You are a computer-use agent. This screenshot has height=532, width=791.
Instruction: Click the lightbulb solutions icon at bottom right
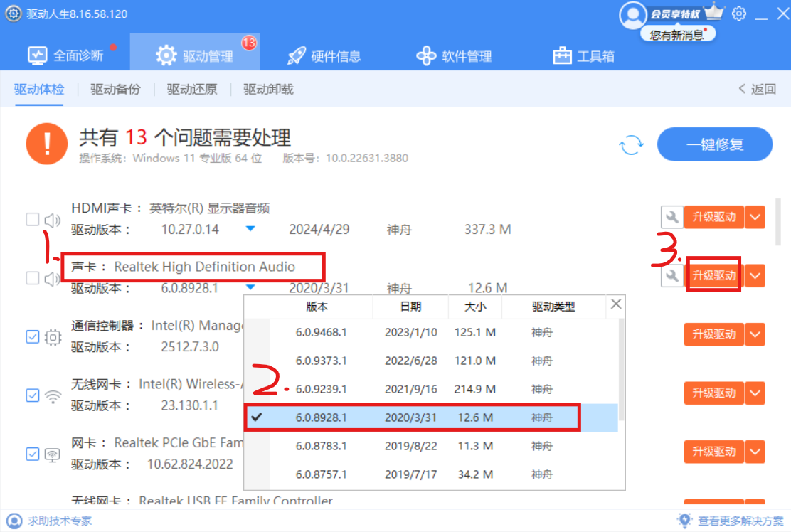pos(684,521)
